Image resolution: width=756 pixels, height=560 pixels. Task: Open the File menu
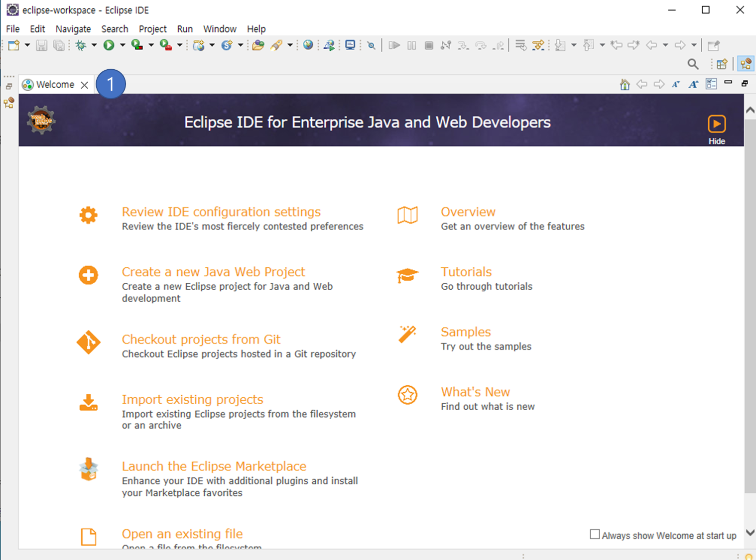[x=13, y=29]
